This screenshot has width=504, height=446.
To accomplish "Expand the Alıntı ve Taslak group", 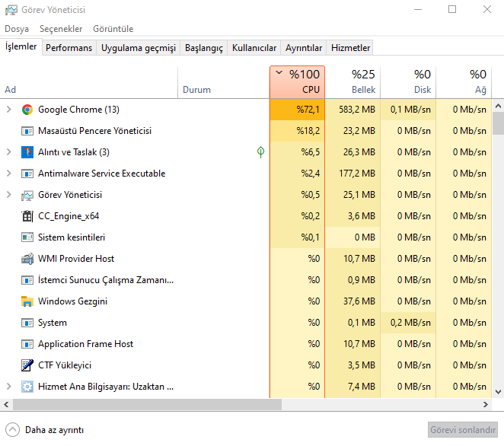I will click(9, 152).
